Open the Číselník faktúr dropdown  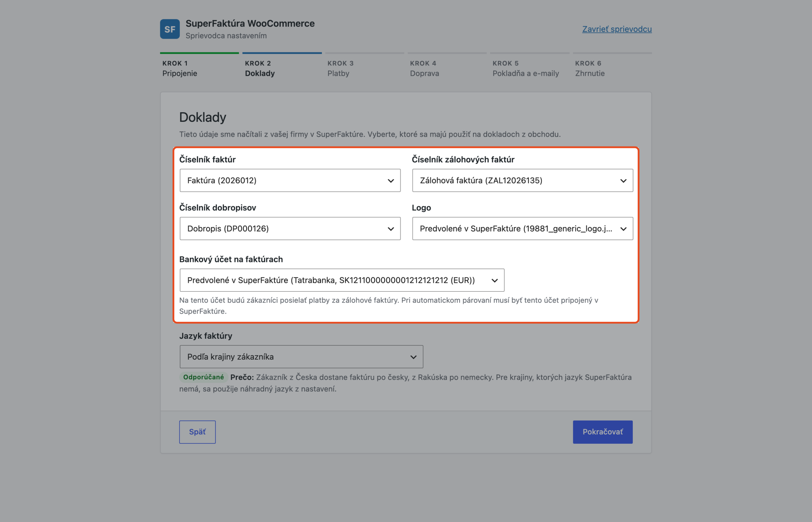tap(290, 180)
